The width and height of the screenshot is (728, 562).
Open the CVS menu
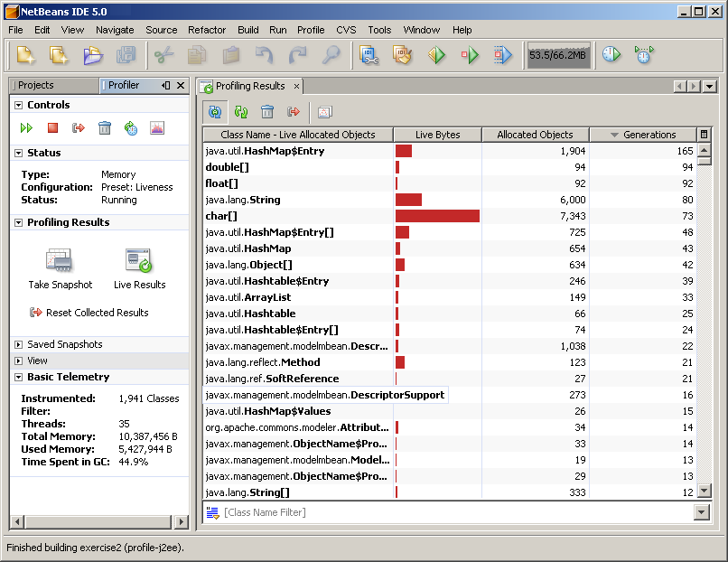pos(346,30)
